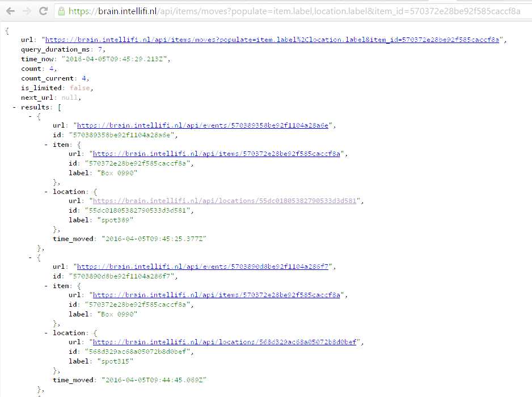
Task: Click the browser back arrow
Action: (11, 11)
